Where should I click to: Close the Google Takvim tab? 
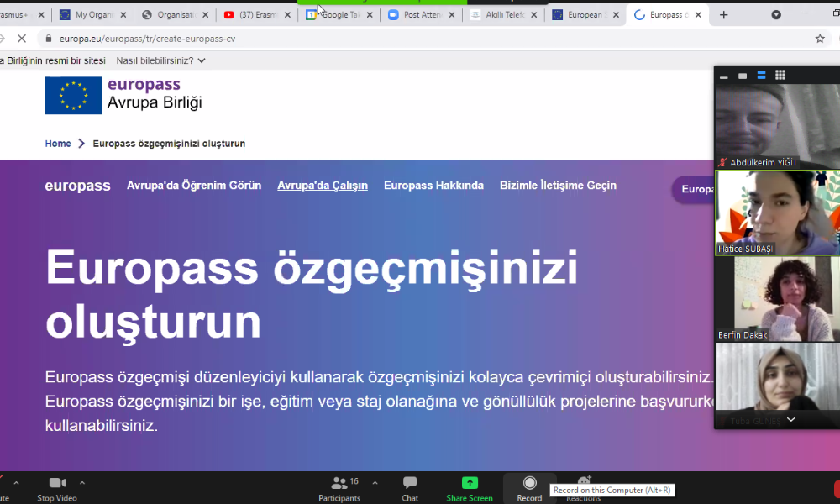(370, 15)
